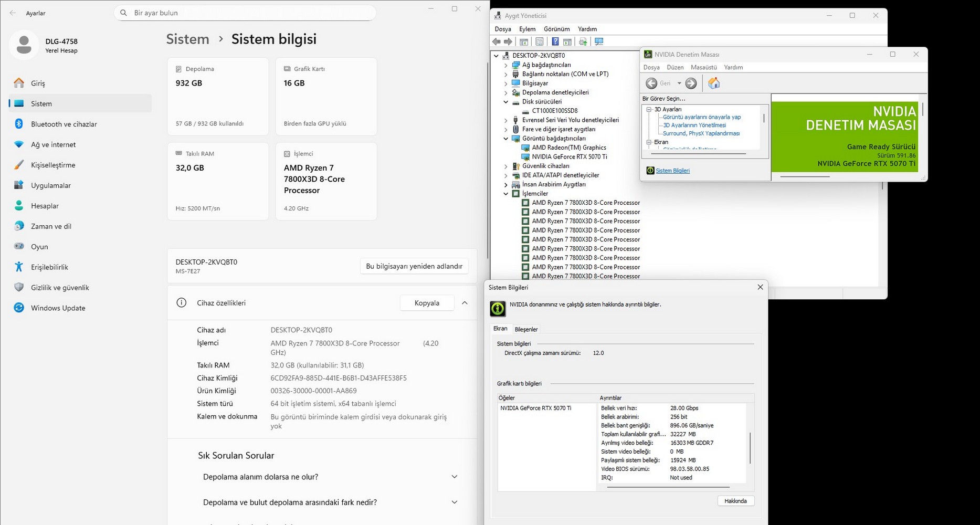Click the scan for hardware changes monitor icon
This screenshot has width=980, height=525.
click(599, 41)
